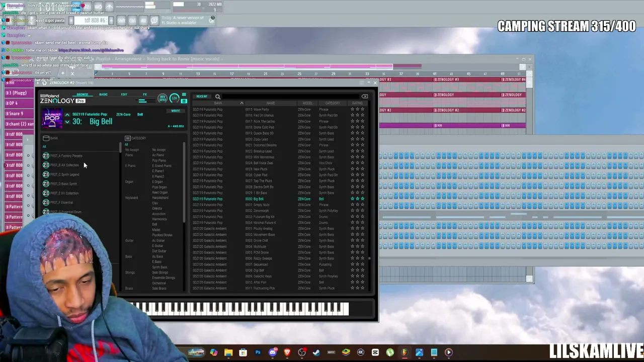The image size is (644, 362).
Task: Open OBS Studio from the taskbar
Action: pos(302,352)
